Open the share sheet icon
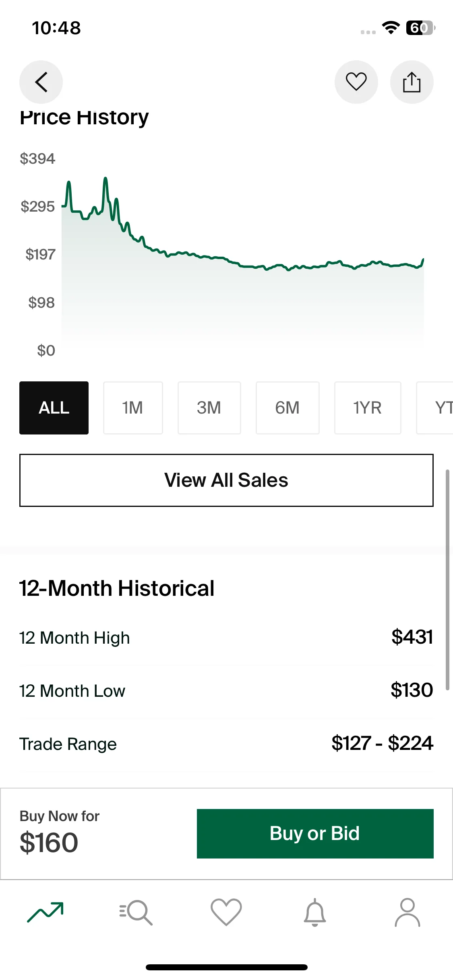This screenshot has height=980, width=453. tap(412, 82)
